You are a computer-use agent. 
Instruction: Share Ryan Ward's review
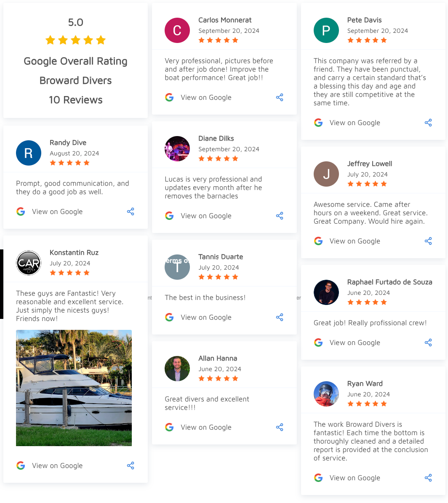coord(428,478)
